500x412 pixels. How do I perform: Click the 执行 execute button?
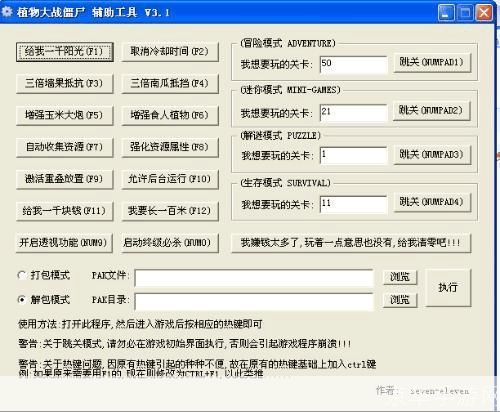tap(449, 288)
